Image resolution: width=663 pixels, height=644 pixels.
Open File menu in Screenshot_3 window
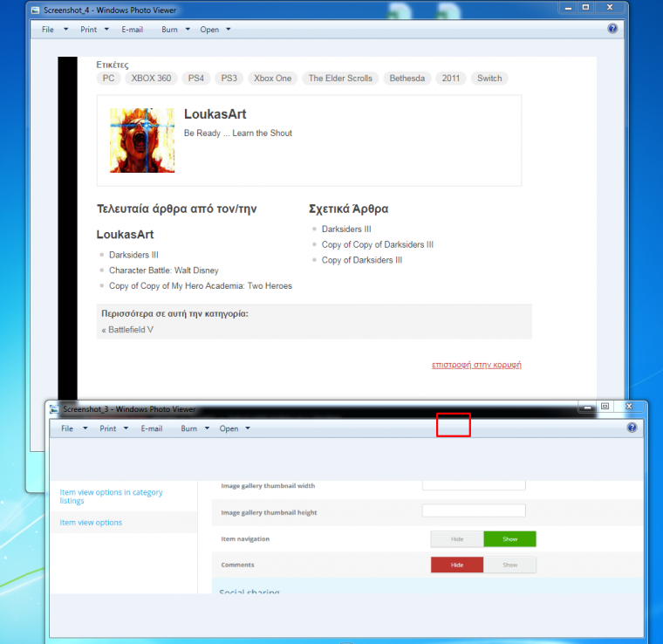67,428
